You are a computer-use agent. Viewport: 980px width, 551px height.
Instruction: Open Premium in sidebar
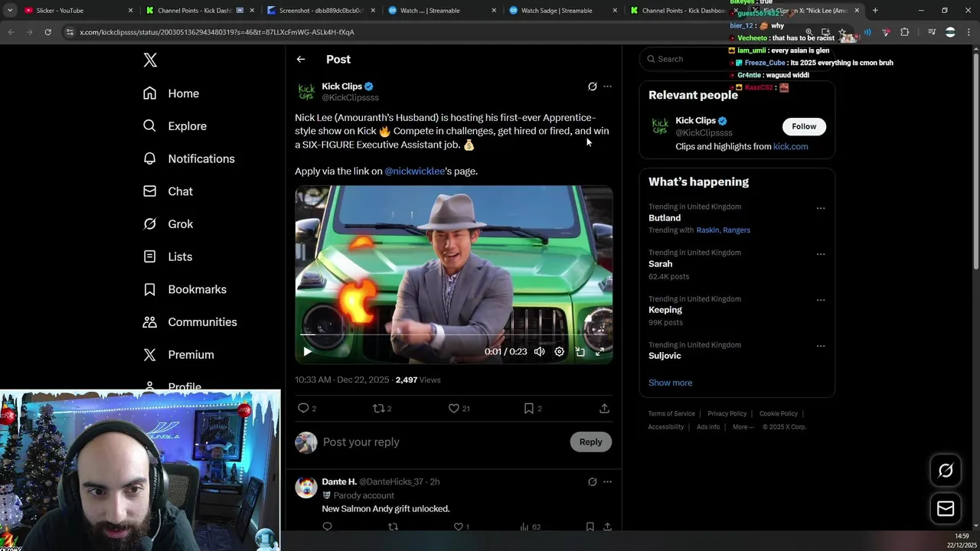(x=178, y=355)
